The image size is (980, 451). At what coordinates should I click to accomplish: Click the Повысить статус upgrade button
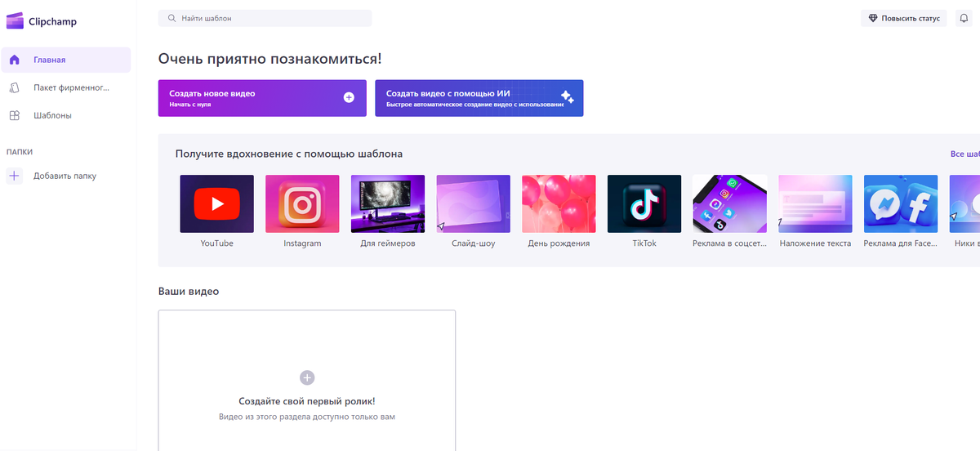click(903, 18)
